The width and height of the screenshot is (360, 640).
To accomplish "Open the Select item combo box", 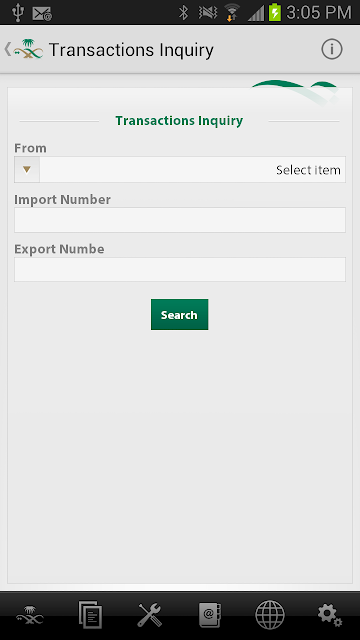I will (x=180, y=169).
